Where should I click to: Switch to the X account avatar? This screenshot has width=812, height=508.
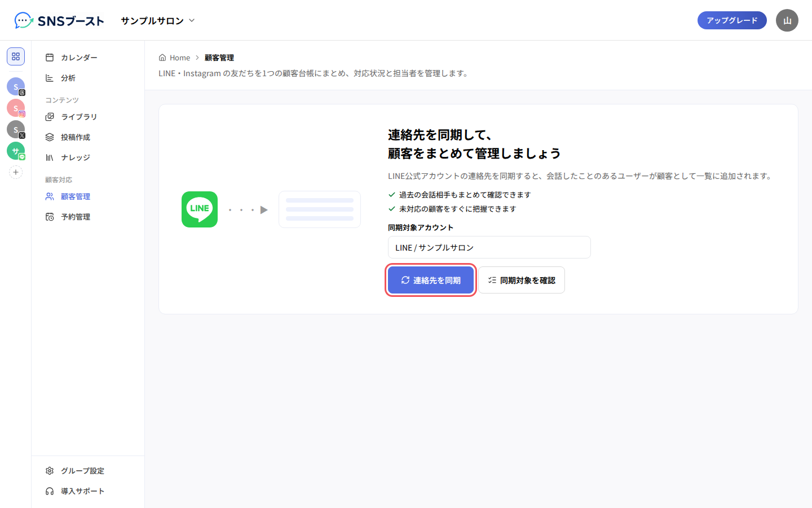[x=16, y=129]
